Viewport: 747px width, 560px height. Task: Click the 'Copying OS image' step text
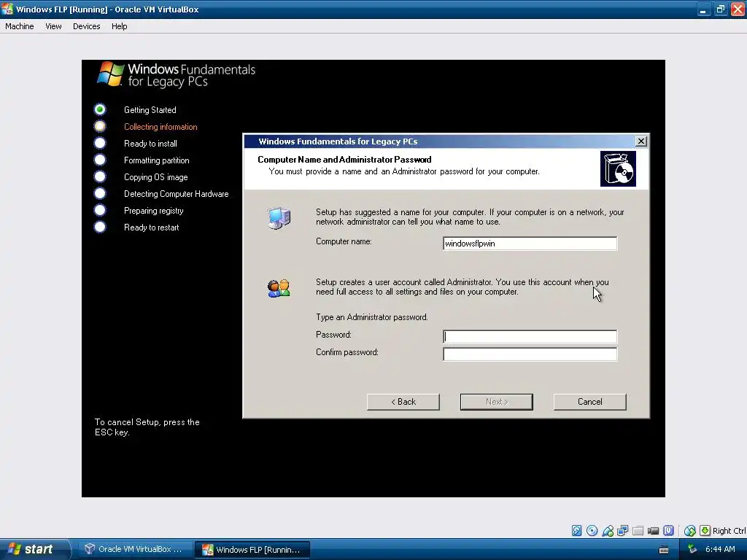pos(156,177)
